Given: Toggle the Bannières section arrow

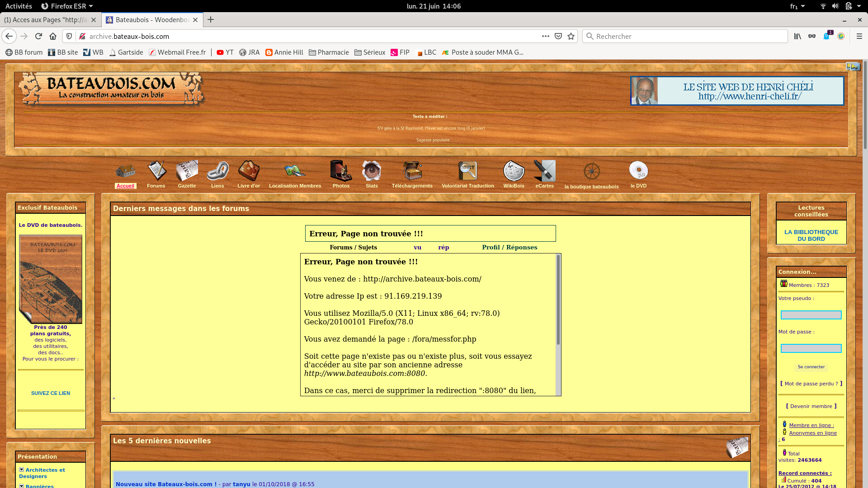Looking at the screenshot, I should pyautogui.click(x=21, y=486).
